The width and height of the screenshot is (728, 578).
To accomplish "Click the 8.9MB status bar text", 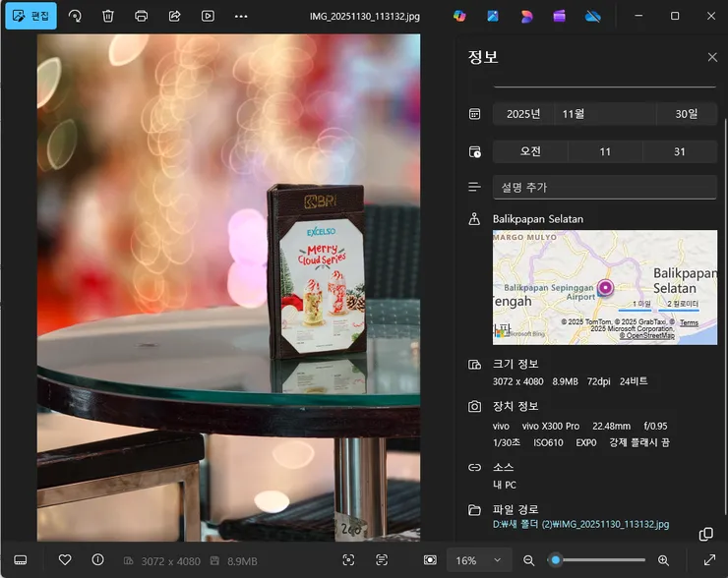I will (x=242, y=561).
